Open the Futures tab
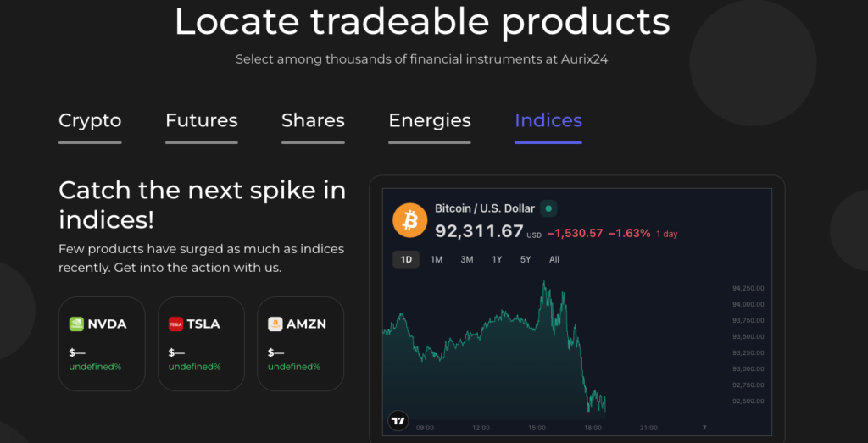 (x=201, y=120)
